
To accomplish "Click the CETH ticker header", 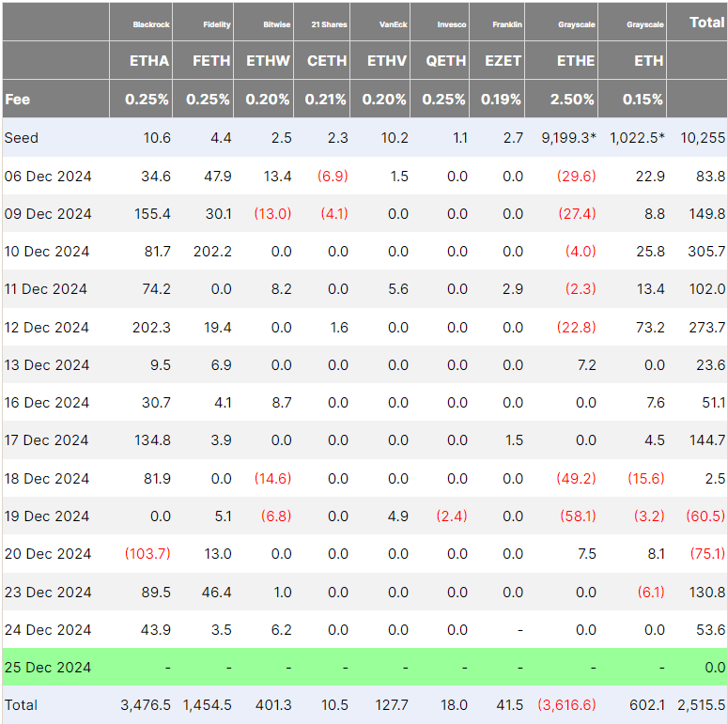I will pos(327,61).
